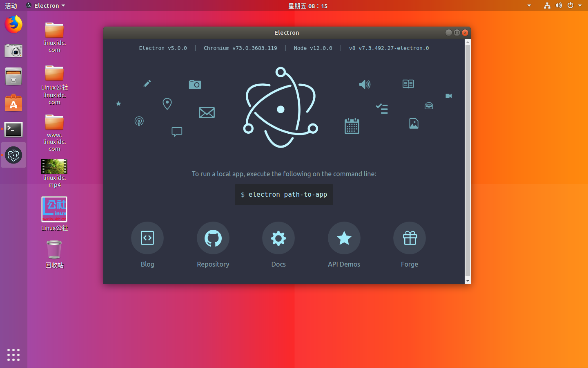Click the v8 v7.3.492.27-electron.0 text
588x368 pixels.
tap(389, 48)
